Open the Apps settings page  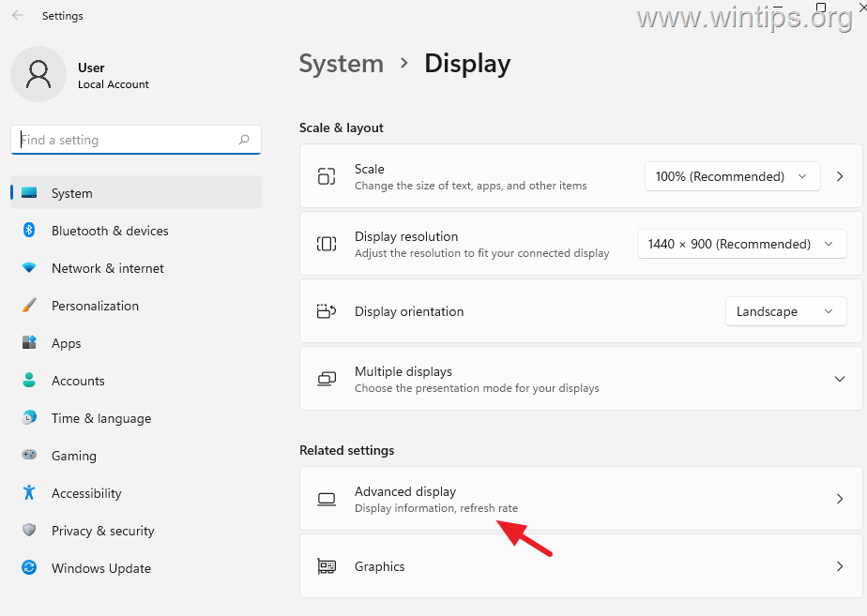point(136,343)
